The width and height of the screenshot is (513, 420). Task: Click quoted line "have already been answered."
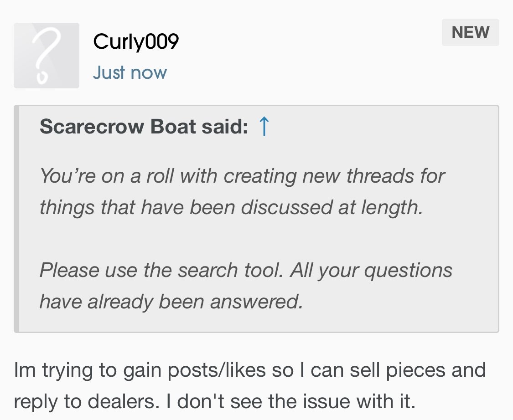[171, 301]
